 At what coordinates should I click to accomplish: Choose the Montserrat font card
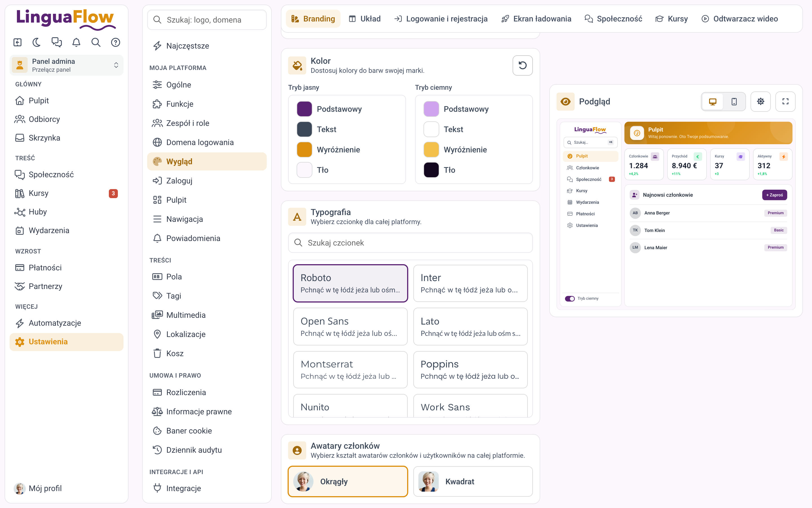tap(350, 370)
